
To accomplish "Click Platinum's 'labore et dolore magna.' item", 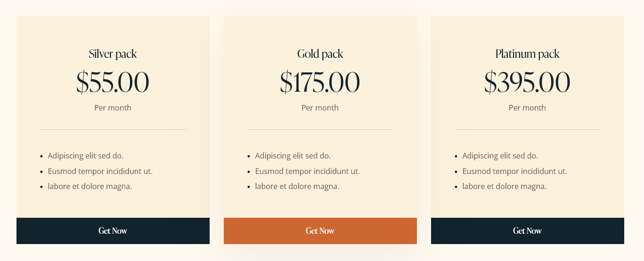I will pos(505,186).
